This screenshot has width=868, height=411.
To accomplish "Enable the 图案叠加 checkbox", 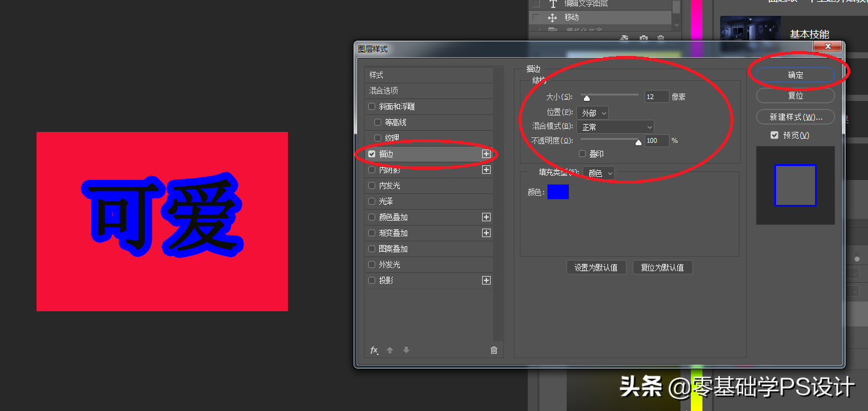I will pyautogui.click(x=372, y=249).
